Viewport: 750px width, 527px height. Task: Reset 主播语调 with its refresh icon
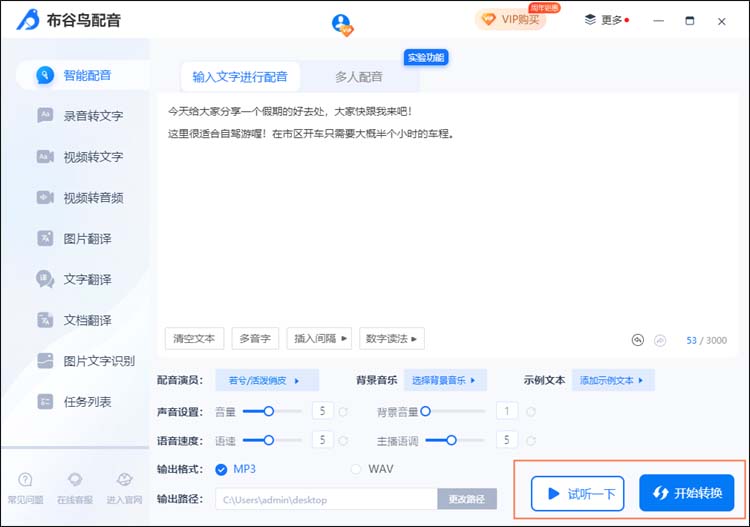click(531, 440)
